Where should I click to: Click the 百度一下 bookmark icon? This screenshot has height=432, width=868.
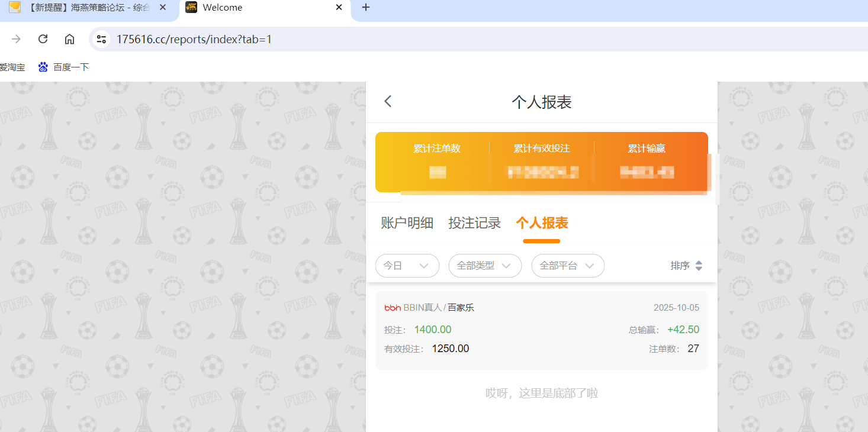(43, 67)
